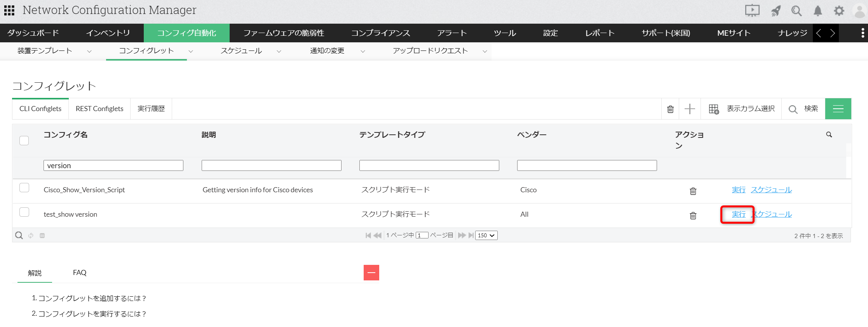Go to first page of table
Viewport: 868px width, 327px height.
(368, 235)
